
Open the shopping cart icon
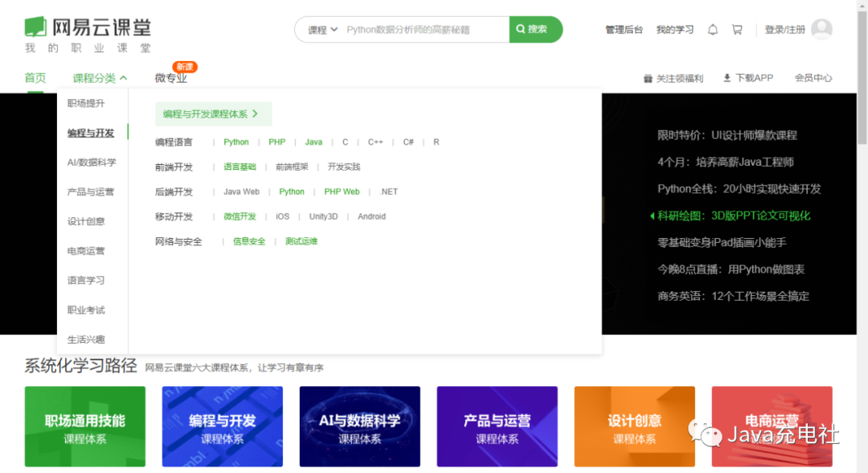(736, 28)
